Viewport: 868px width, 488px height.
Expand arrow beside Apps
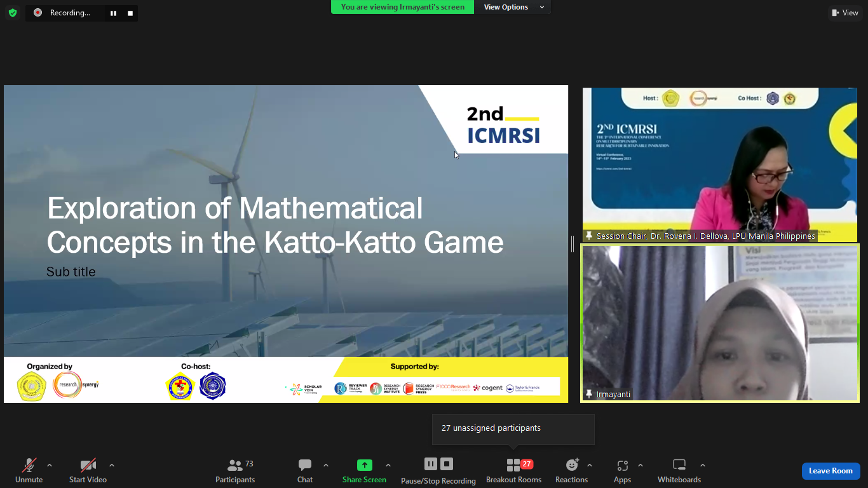point(641,465)
